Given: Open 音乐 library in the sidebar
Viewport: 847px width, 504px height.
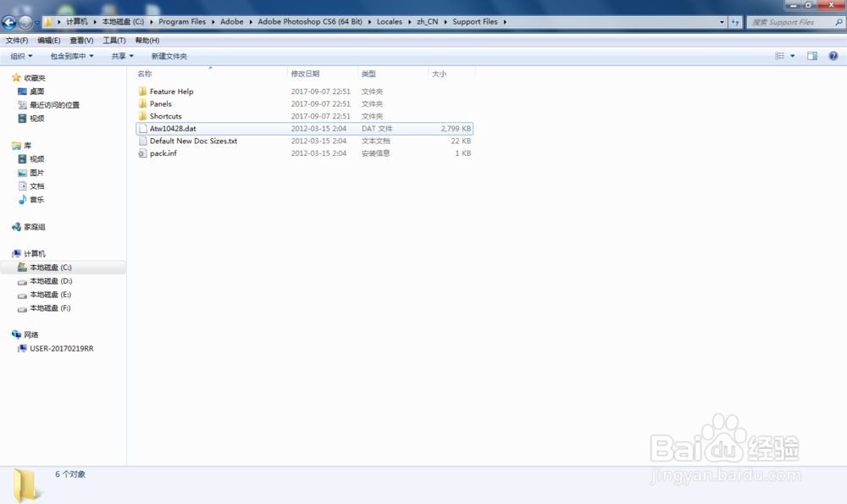Looking at the screenshot, I should pyautogui.click(x=36, y=200).
